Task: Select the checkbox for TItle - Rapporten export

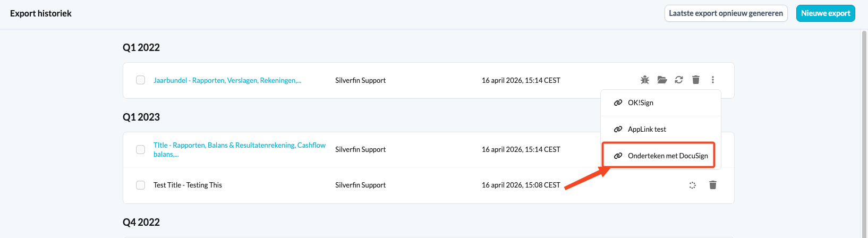Action: [140, 149]
